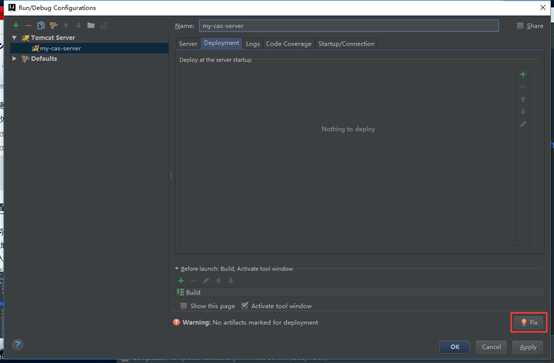Click the 'No artifacts marked for deployment' warning
554x363 pixels.
click(265, 322)
